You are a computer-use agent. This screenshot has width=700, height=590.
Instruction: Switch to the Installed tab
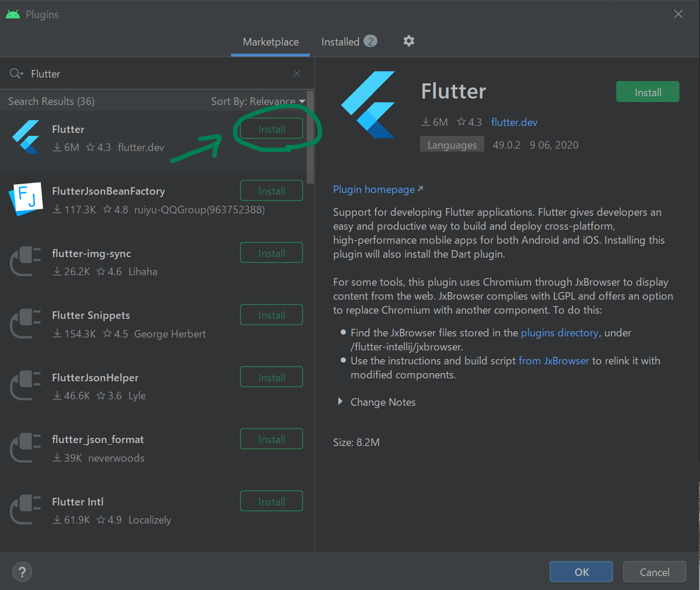point(341,41)
